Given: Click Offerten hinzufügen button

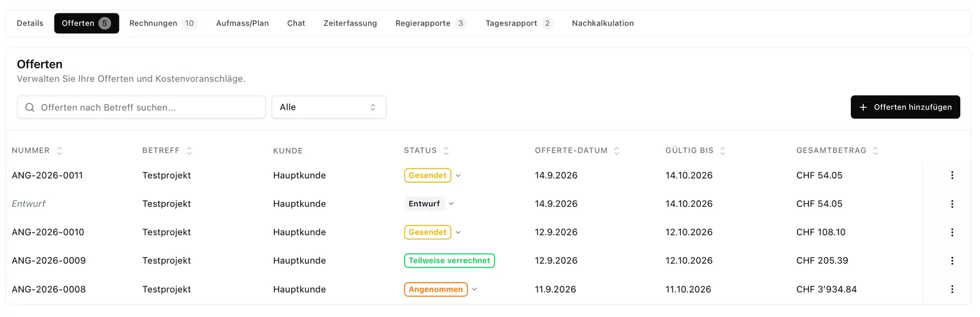Looking at the screenshot, I should click(x=905, y=107).
